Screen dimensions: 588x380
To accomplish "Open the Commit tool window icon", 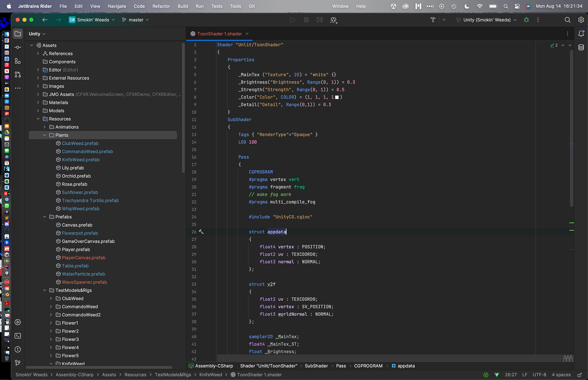I will pos(18,47).
